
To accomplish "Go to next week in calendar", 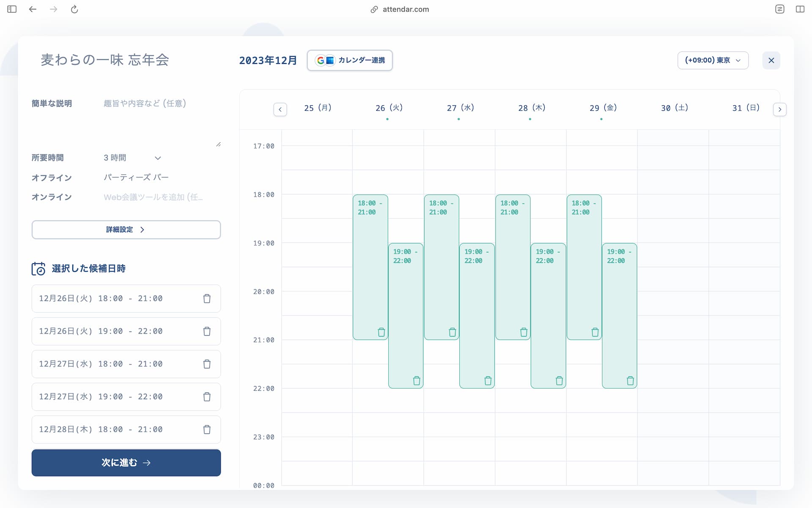I will pyautogui.click(x=779, y=109).
